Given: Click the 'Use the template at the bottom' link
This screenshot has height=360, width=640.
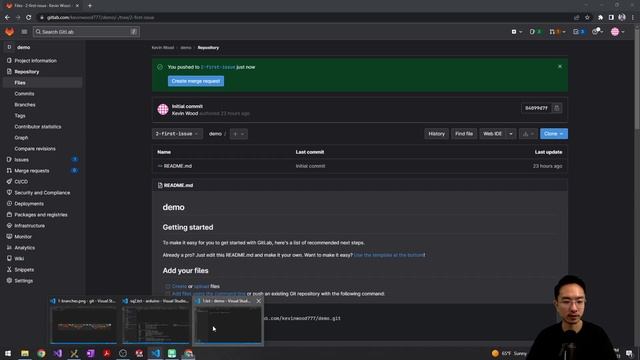Looking at the screenshot, I should click(389, 255).
